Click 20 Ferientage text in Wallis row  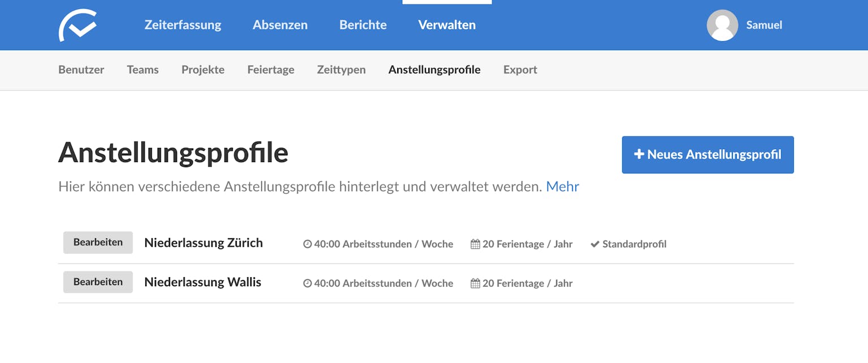pos(527,283)
